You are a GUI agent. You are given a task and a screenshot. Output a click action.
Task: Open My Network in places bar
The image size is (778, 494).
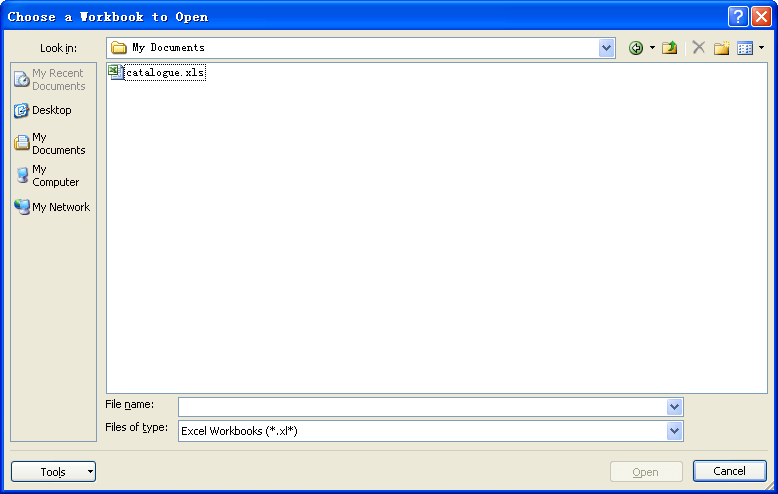coord(52,207)
